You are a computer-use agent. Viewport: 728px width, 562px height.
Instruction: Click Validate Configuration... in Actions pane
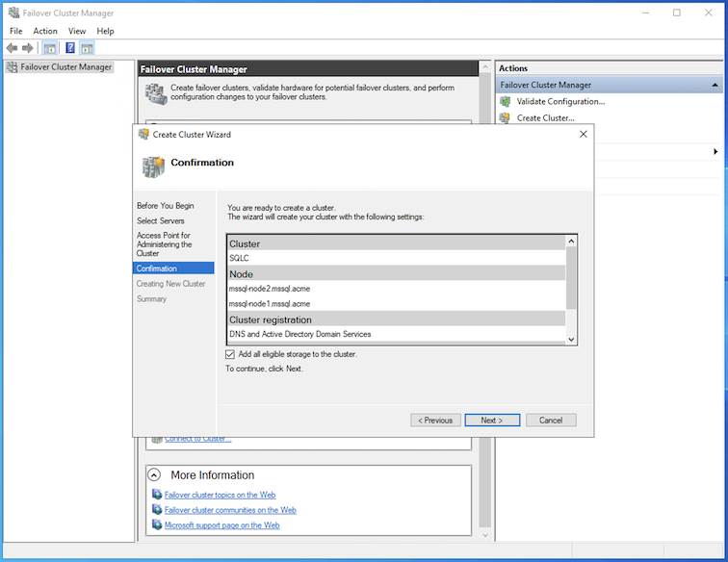coord(560,102)
